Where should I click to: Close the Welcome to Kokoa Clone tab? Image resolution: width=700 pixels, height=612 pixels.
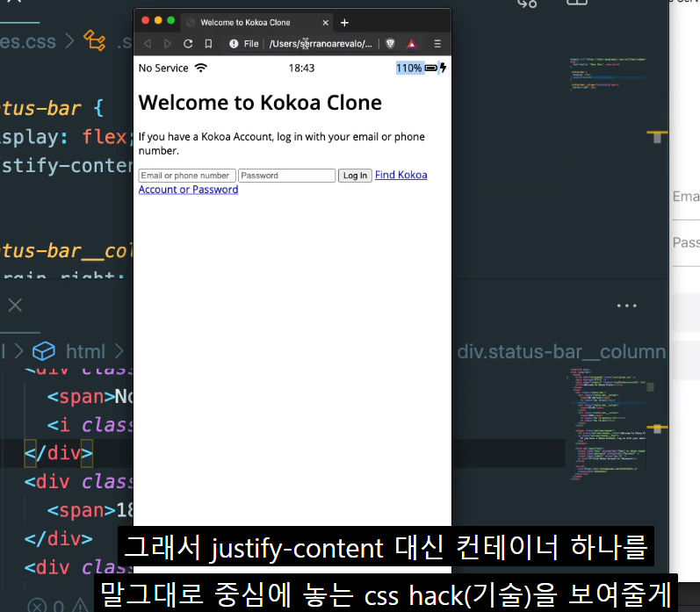pos(326,23)
